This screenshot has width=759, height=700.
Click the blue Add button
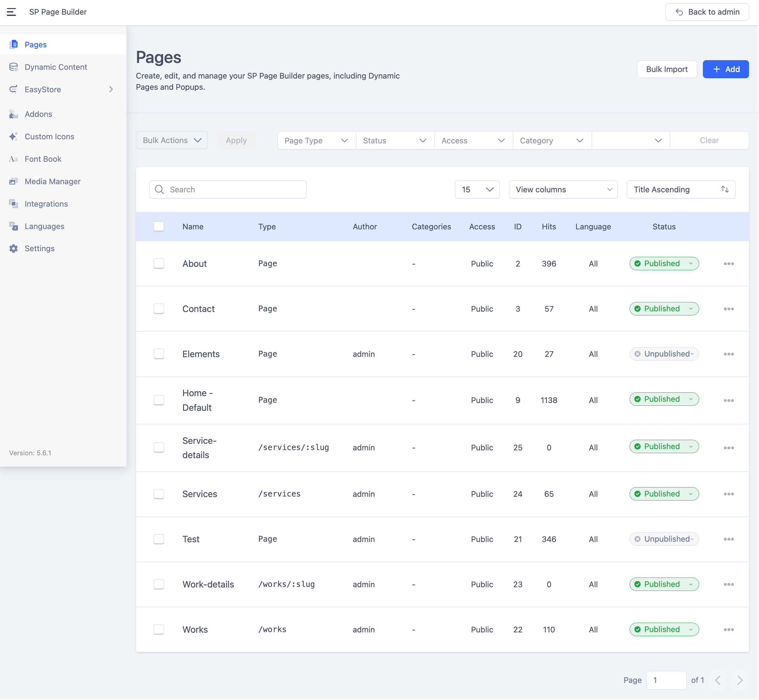[725, 69]
